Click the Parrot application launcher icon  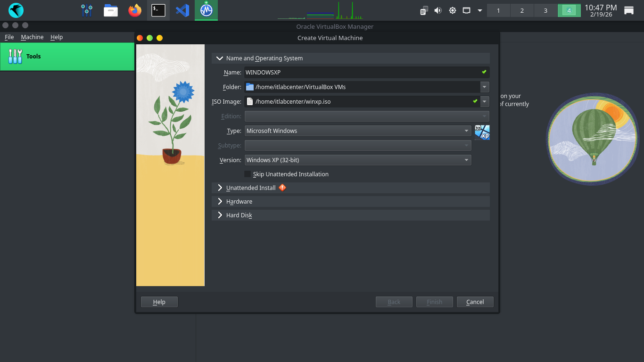16,10
